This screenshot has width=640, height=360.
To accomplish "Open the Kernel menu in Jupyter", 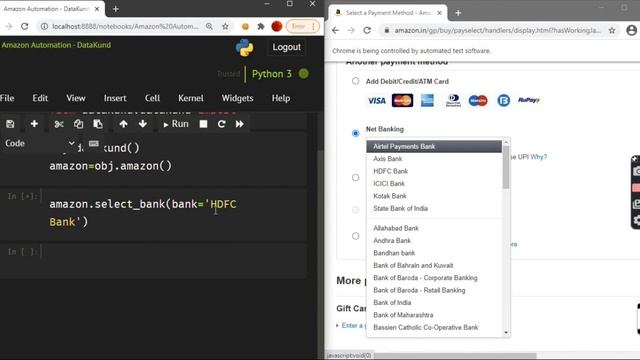I will (x=191, y=98).
